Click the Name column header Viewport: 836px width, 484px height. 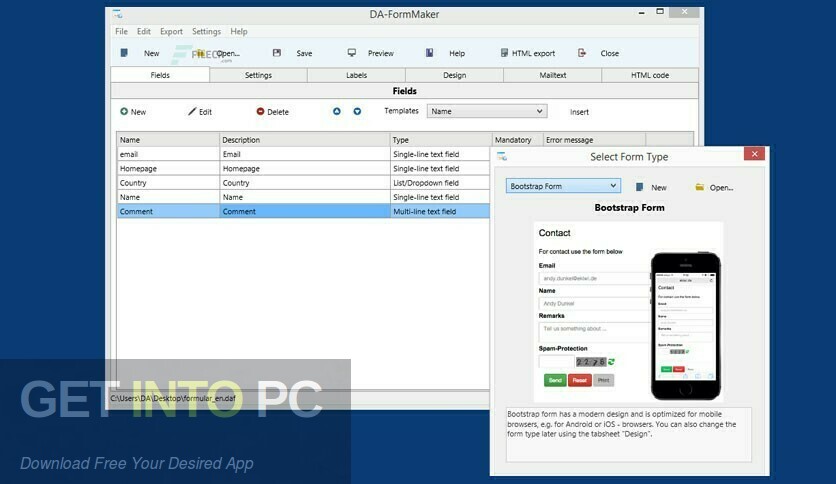(x=168, y=140)
